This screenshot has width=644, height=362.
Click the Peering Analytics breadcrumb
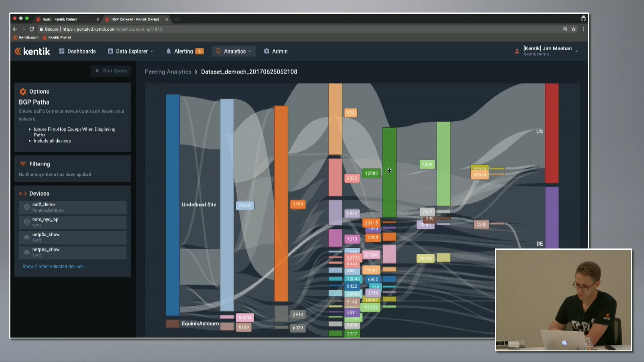[x=168, y=72]
